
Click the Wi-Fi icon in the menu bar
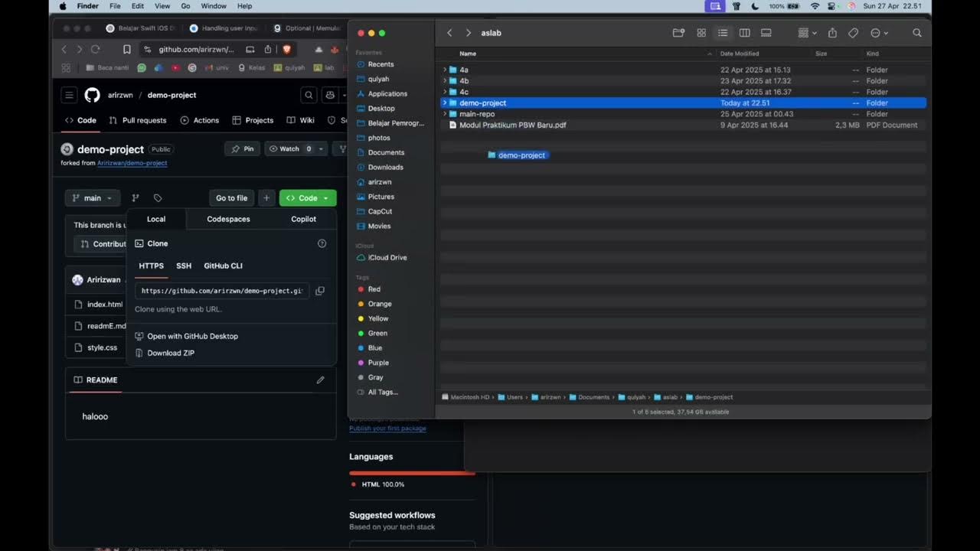tap(815, 6)
